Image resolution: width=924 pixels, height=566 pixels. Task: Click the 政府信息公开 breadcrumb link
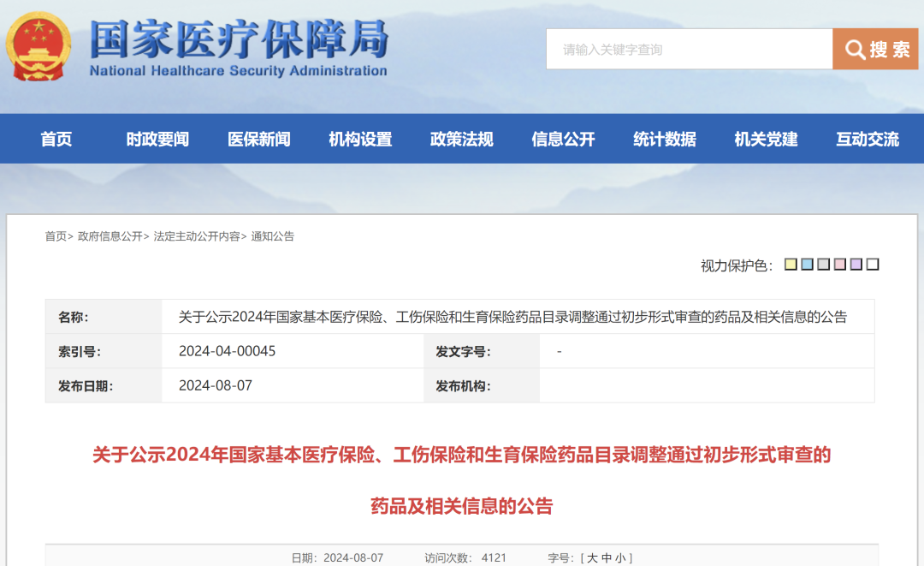110,236
